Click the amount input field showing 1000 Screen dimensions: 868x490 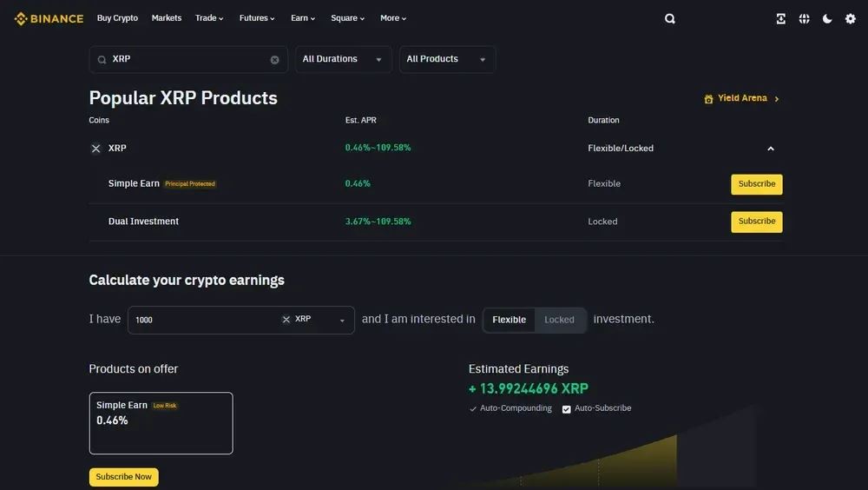click(x=204, y=320)
